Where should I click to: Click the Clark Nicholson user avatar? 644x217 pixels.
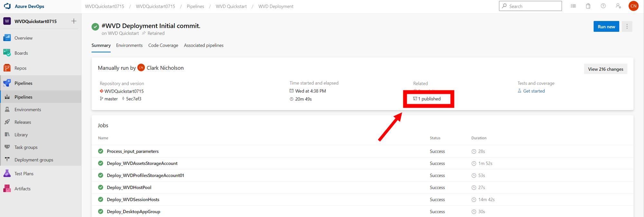point(141,68)
